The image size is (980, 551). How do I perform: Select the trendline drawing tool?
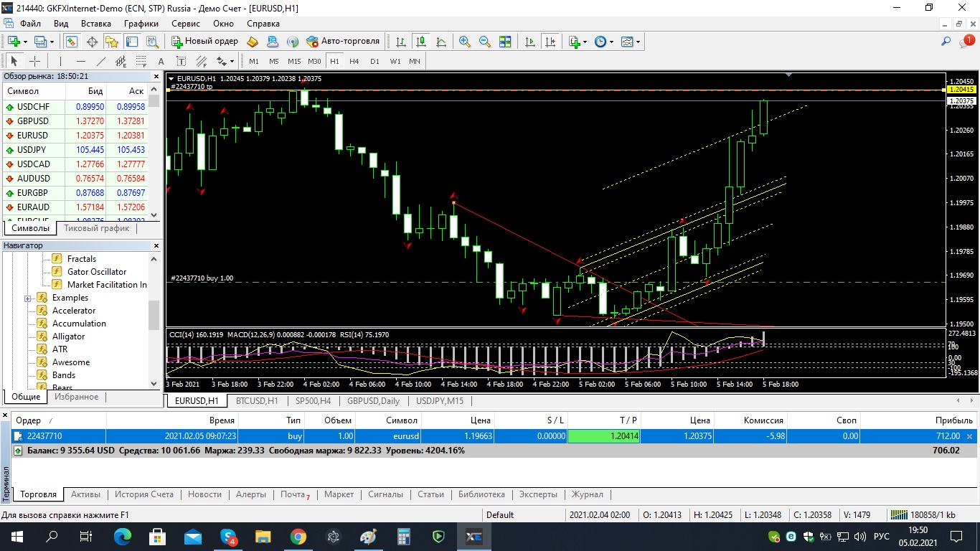coord(101,61)
